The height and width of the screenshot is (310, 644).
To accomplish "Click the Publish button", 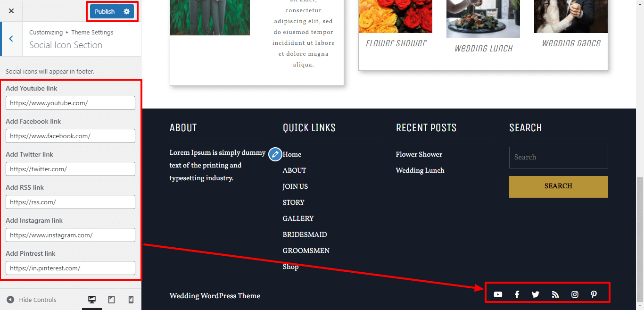I will (x=105, y=11).
